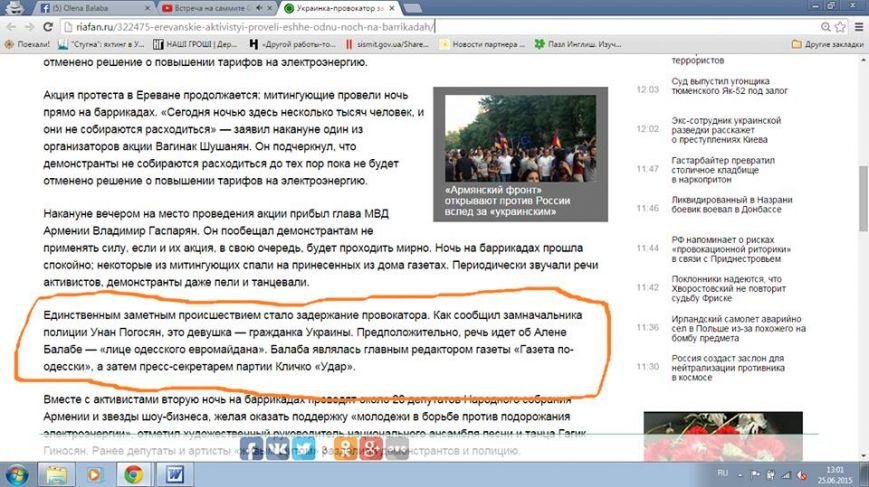Click the page vertical scrollbar thumb

point(863,198)
